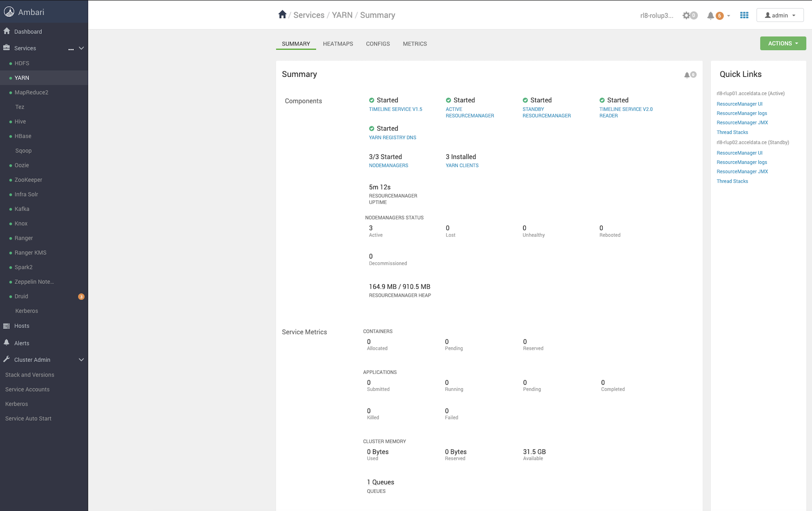Collapse the Services section chevron

81,48
